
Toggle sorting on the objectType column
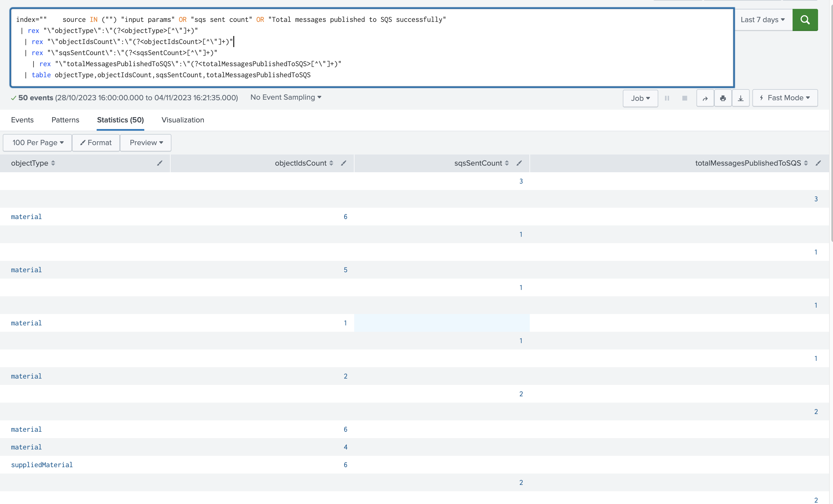tap(53, 163)
